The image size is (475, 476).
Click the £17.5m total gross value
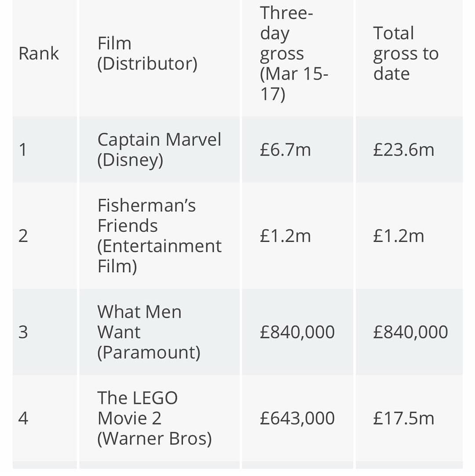coord(404,418)
